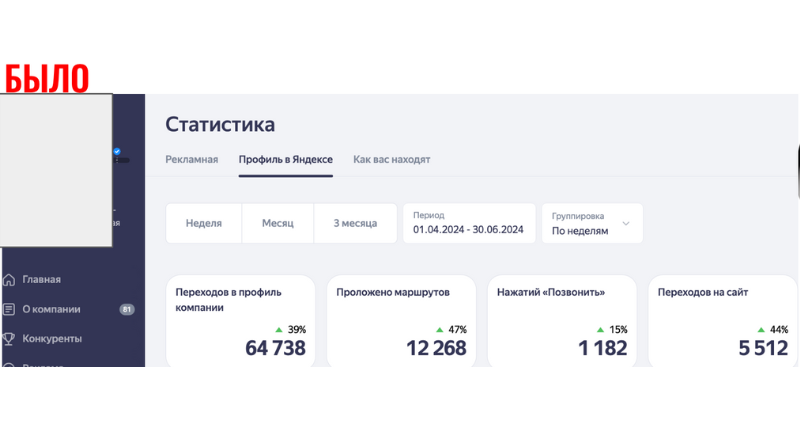Click the 15% growth indicator

pos(612,330)
